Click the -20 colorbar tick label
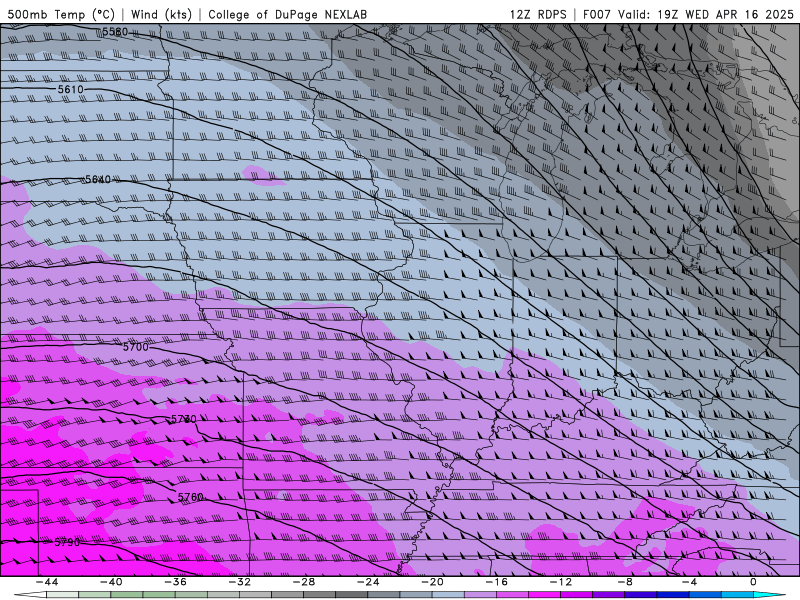 (x=432, y=582)
